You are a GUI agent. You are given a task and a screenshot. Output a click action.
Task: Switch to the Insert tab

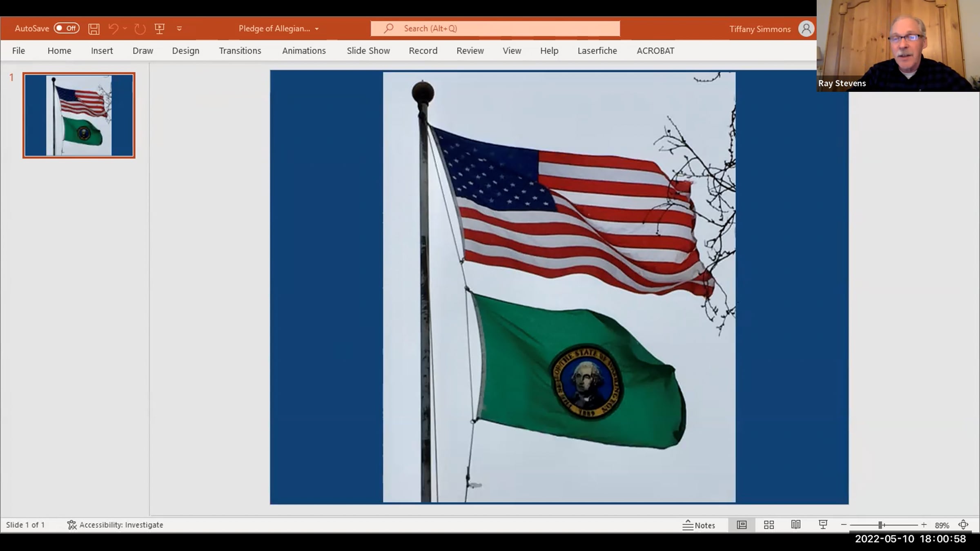(102, 51)
